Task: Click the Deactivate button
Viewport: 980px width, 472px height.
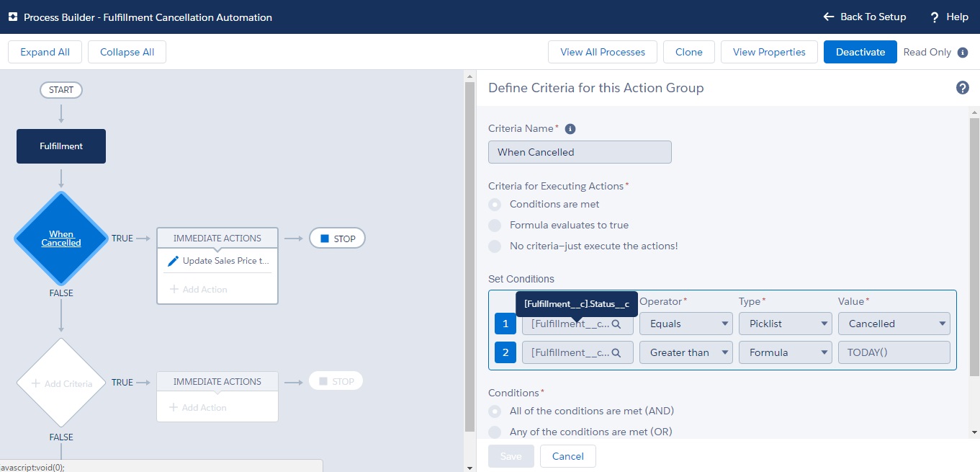Action: (x=860, y=52)
